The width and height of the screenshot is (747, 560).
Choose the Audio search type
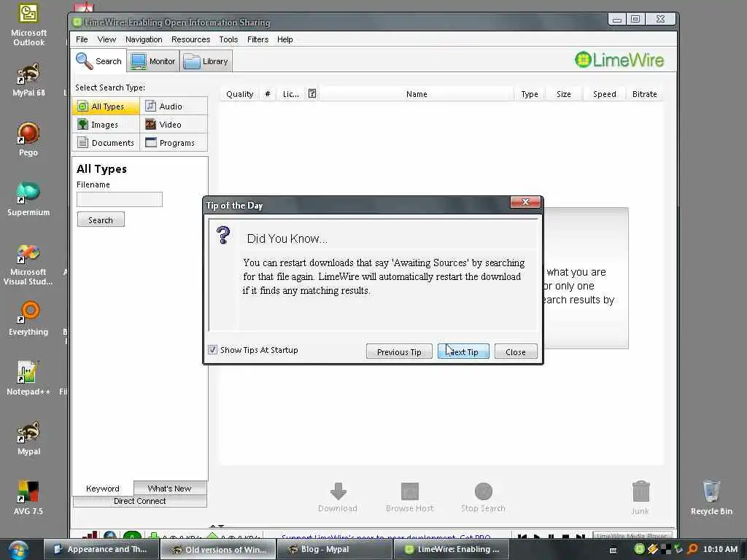[174, 106]
